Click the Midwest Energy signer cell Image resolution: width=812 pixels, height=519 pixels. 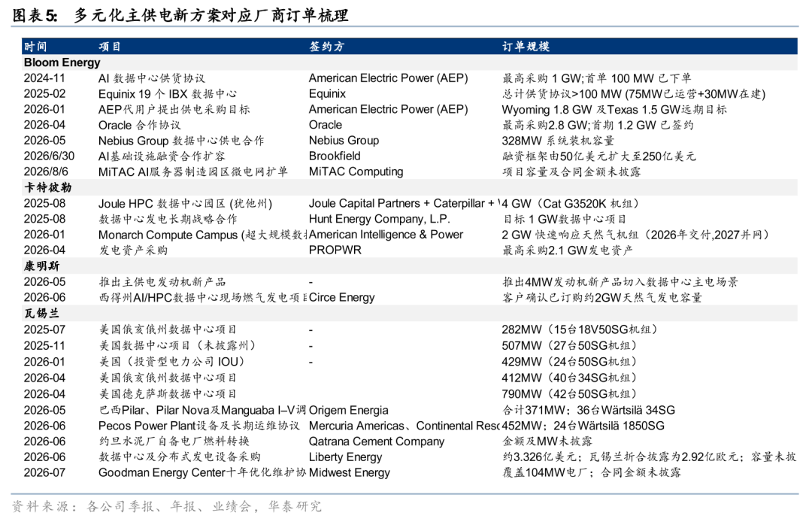point(350,472)
